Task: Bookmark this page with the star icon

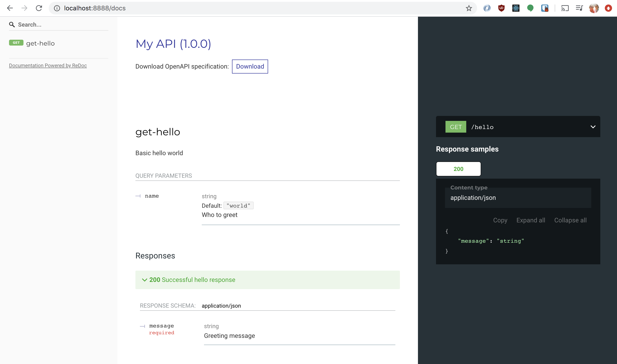Action: (x=469, y=8)
